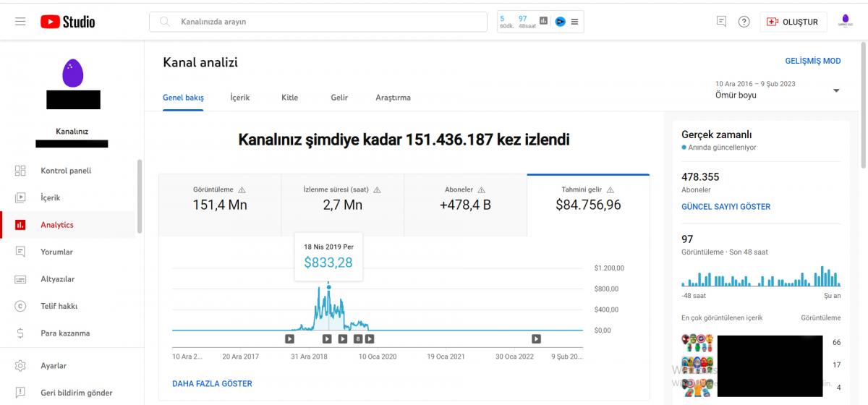Click the Yorumlar comments icon

click(x=20, y=252)
